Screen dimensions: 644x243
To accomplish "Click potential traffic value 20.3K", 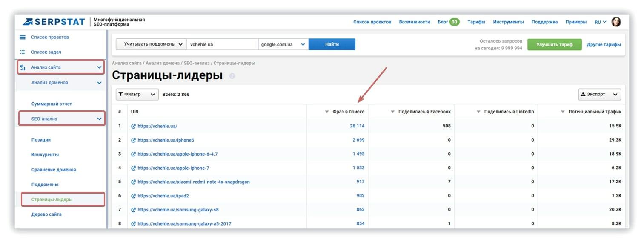I will (615, 210).
